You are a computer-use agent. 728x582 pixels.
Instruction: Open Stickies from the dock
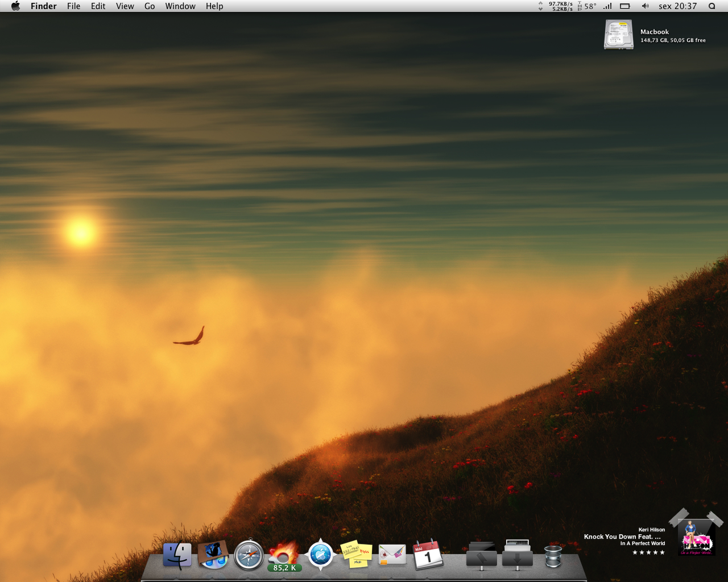pyautogui.click(x=356, y=555)
